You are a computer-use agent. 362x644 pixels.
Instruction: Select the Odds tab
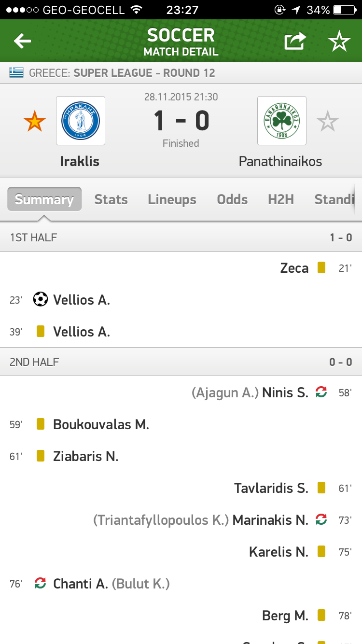pyautogui.click(x=232, y=199)
